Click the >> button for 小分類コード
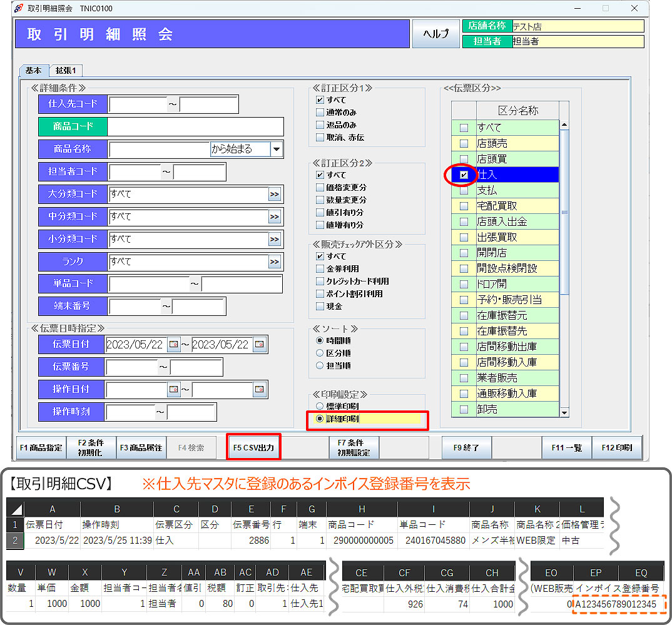 (x=274, y=240)
